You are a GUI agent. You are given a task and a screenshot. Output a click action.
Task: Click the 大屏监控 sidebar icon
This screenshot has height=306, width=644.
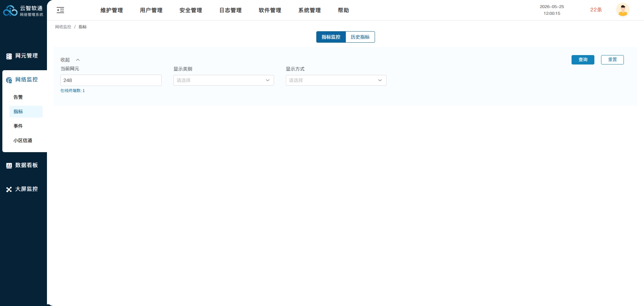(x=9, y=189)
